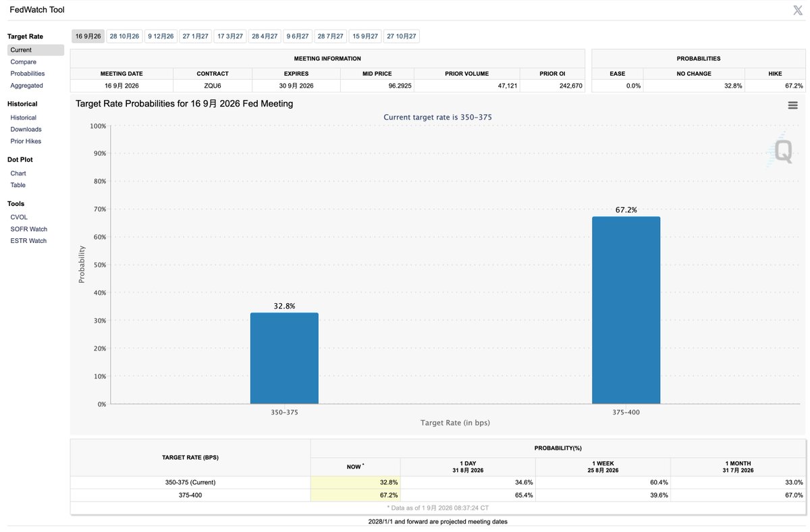
Task: Select the 27 1月27 meeting tab
Action: pos(195,36)
